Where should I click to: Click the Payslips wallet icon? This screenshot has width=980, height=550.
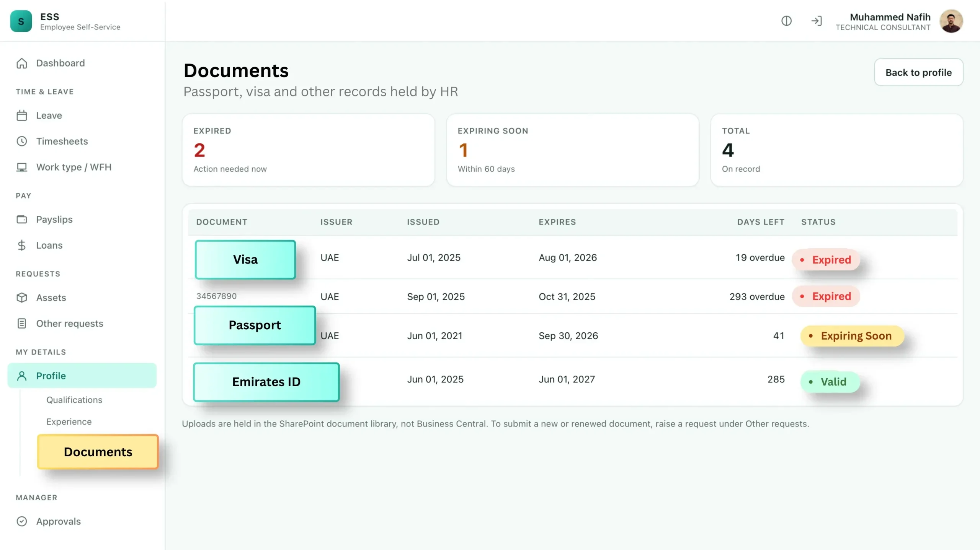pyautogui.click(x=22, y=220)
